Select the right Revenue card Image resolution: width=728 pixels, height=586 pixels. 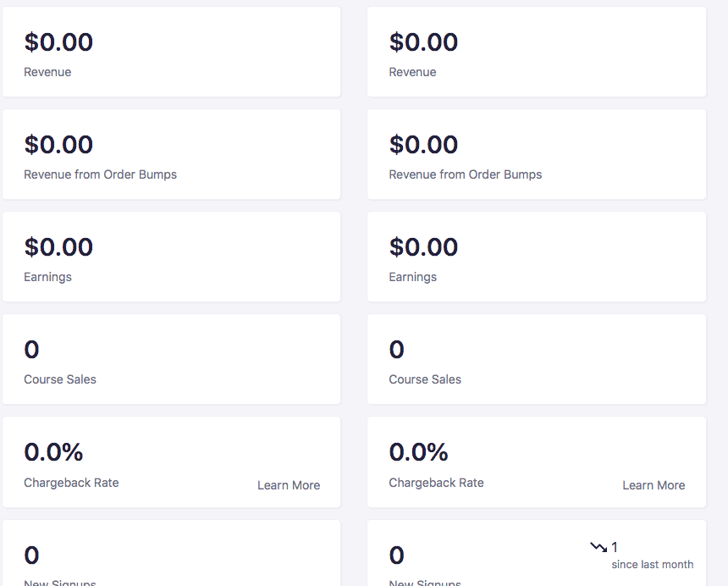tap(537, 52)
